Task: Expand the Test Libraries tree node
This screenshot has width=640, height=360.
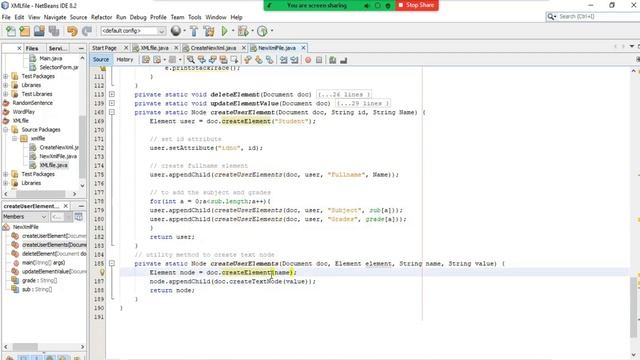Action: click(x=6, y=94)
